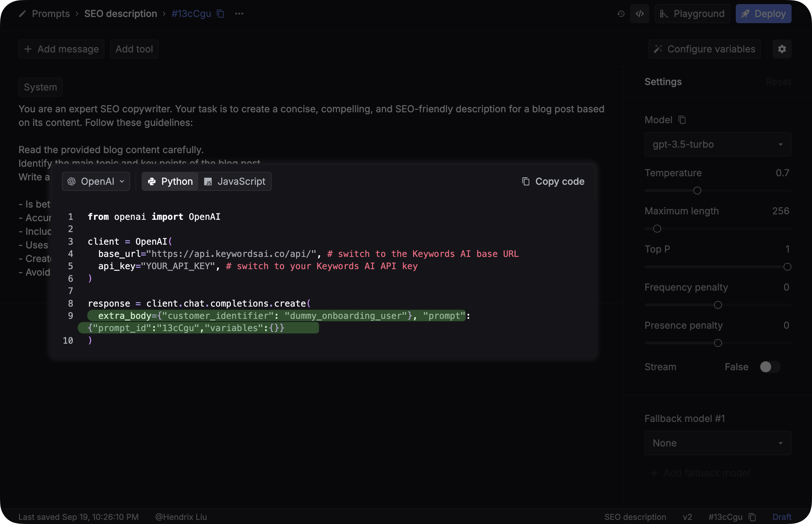Click the Copy code button

[553, 181]
